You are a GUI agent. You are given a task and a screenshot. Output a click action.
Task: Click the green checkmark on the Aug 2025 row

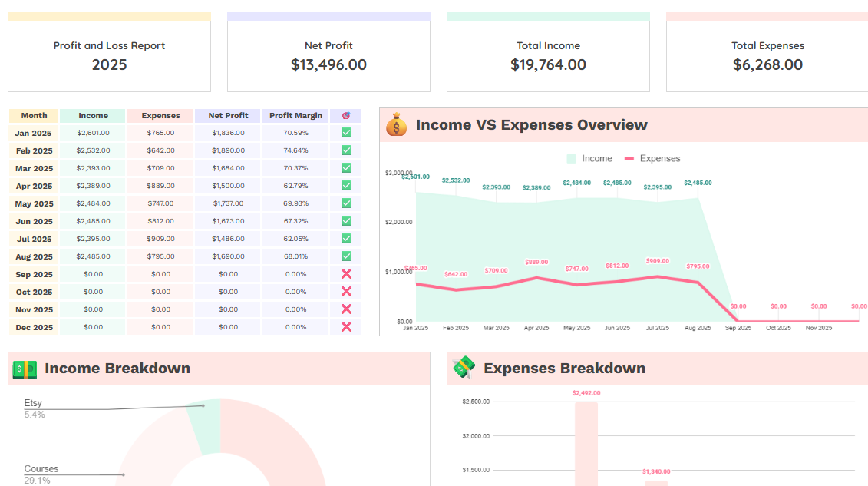click(x=345, y=256)
